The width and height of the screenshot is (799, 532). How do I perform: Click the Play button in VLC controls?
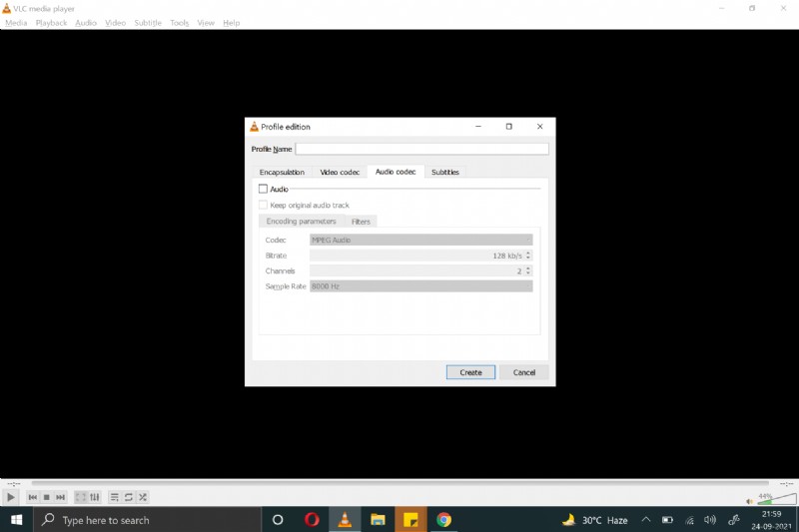tap(10, 497)
